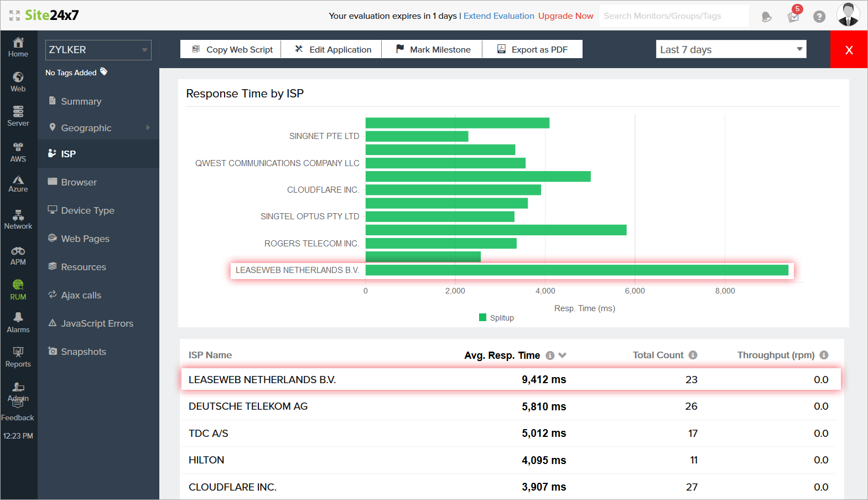
Task: Select Browser in the side menu
Action: point(79,182)
